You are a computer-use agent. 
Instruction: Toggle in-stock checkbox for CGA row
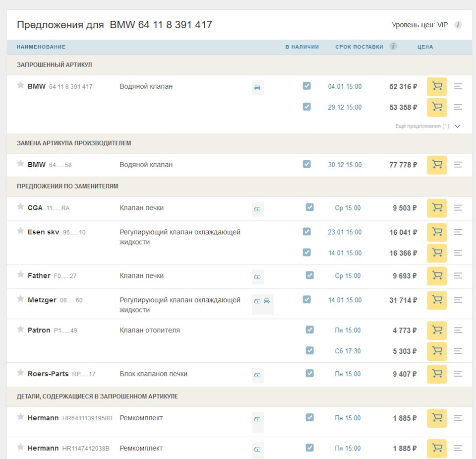click(x=309, y=207)
